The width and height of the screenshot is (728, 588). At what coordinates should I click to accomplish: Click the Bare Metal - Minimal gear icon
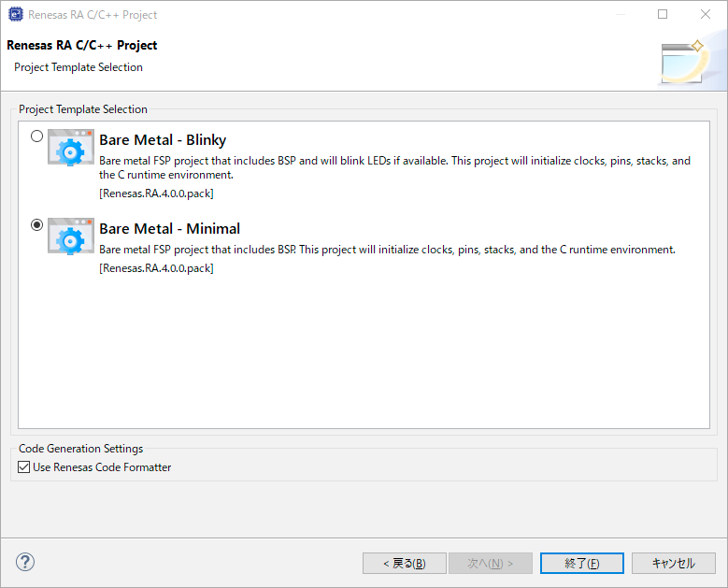tap(71, 237)
